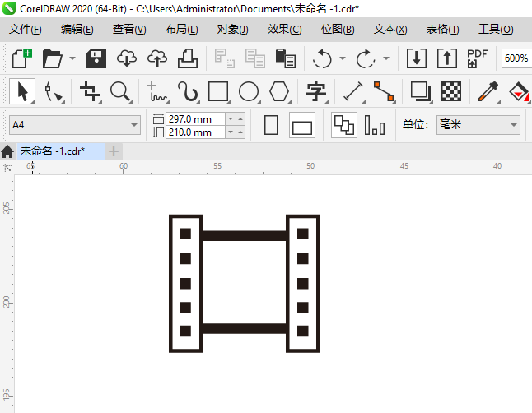Select the Drop shadow tool
This screenshot has width=532, height=413.
tap(421, 91)
